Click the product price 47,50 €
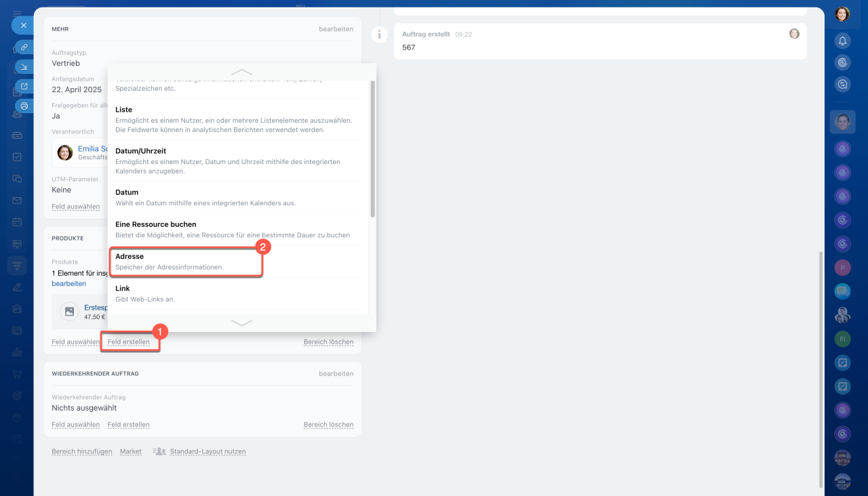 pos(95,316)
